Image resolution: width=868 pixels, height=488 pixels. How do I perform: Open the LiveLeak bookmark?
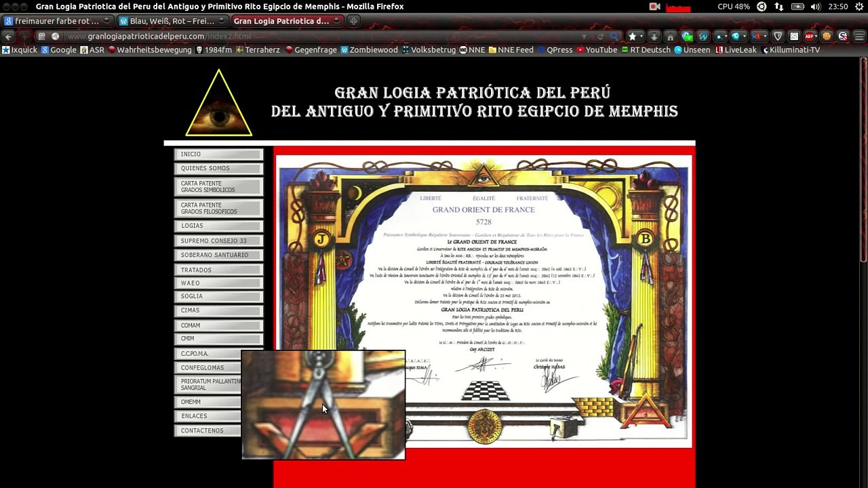point(736,50)
